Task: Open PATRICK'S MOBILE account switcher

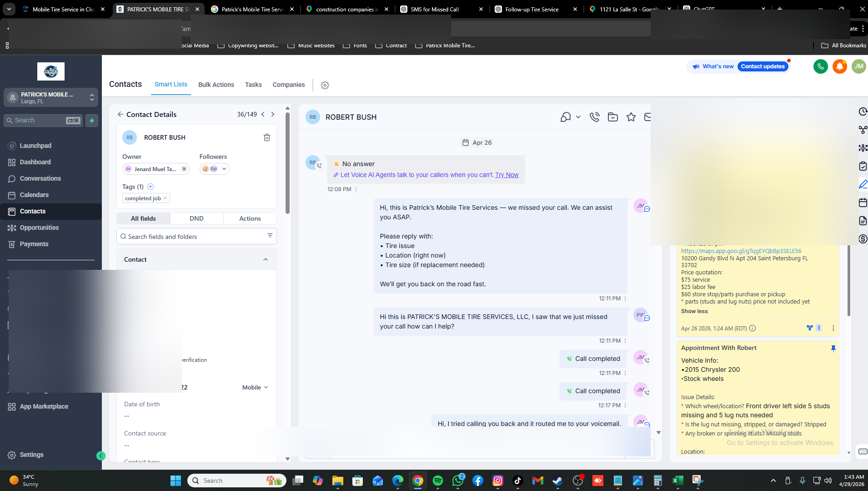Action: click(x=51, y=97)
